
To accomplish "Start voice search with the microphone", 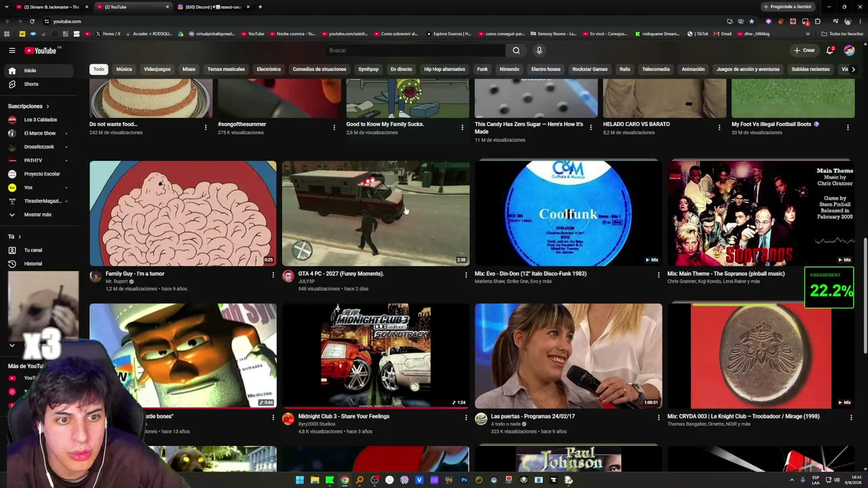I will pos(539,50).
